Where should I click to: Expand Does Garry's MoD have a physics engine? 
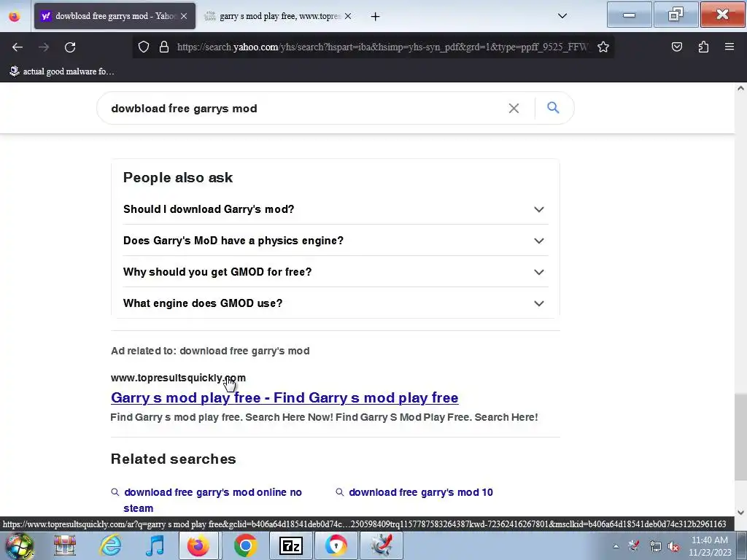(x=336, y=241)
